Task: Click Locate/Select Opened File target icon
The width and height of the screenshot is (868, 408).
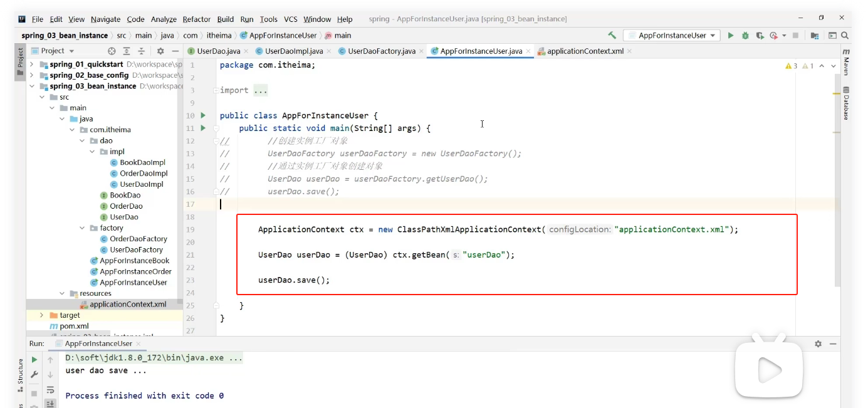Action: [112, 51]
